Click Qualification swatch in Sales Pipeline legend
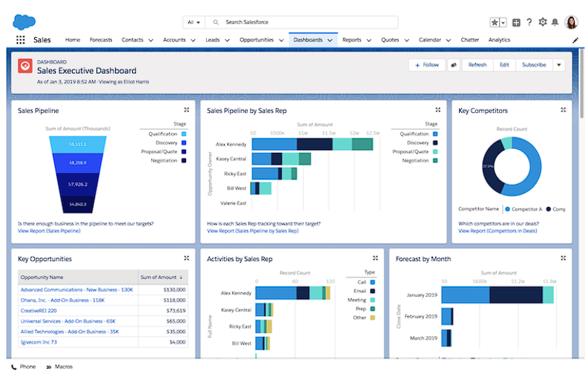588x371 pixels. click(x=184, y=134)
